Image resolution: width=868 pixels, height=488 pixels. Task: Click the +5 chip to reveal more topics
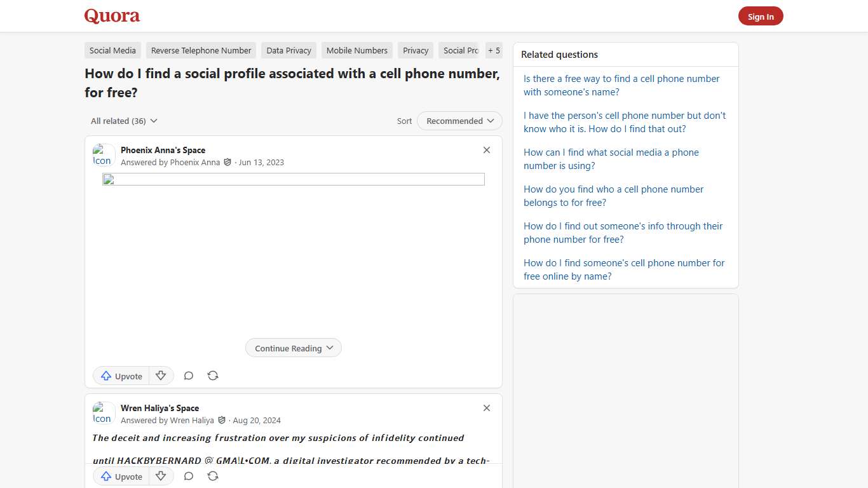coord(494,50)
